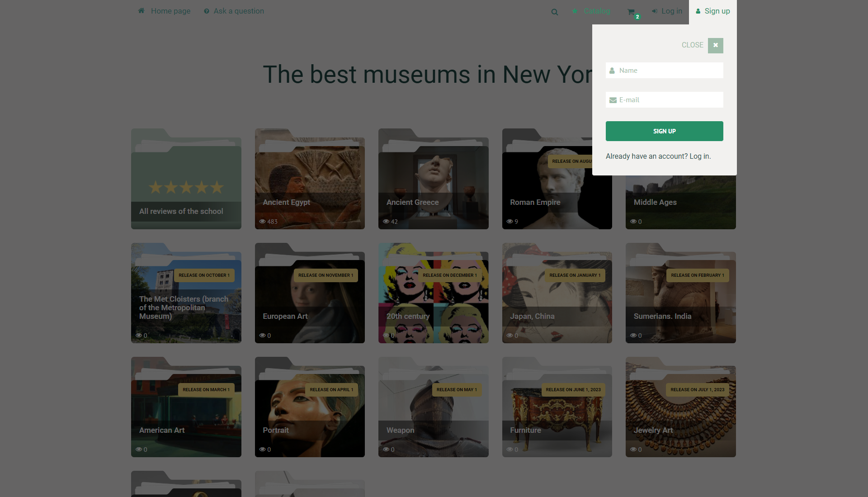Viewport: 868px width, 497px height.
Task: Focus the E-mail input field
Action: (x=665, y=100)
